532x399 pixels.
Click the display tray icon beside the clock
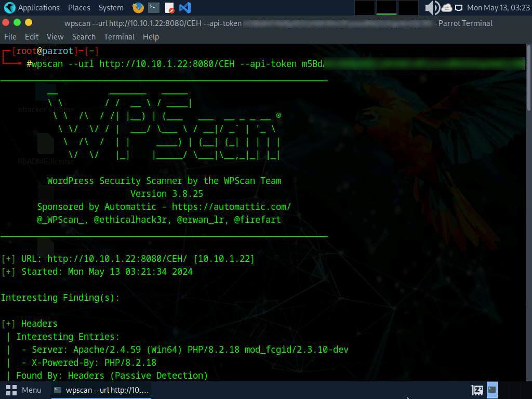click(x=459, y=8)
